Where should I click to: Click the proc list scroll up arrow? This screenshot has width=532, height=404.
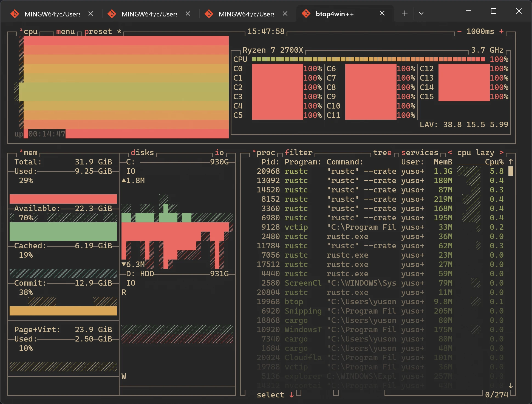[x=511, y=162]
